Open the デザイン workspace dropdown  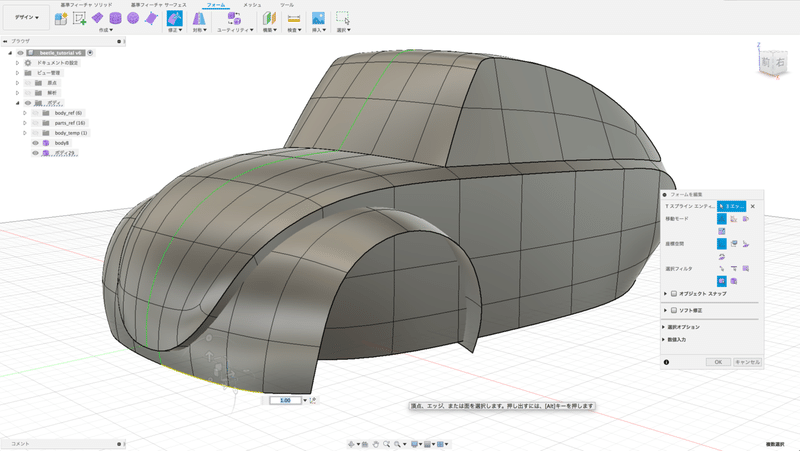(x=27, y=18)
